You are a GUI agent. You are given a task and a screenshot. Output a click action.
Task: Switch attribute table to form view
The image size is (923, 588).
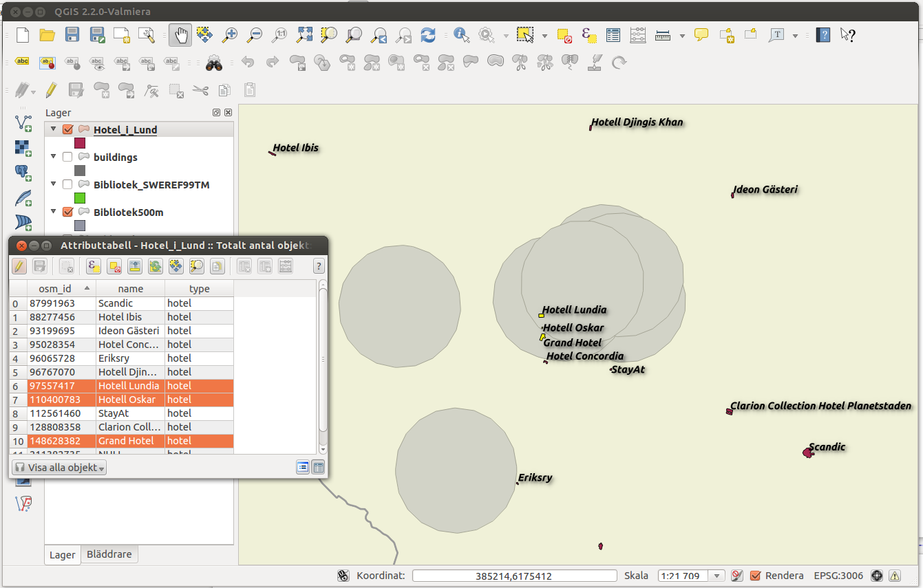point(303,468)
